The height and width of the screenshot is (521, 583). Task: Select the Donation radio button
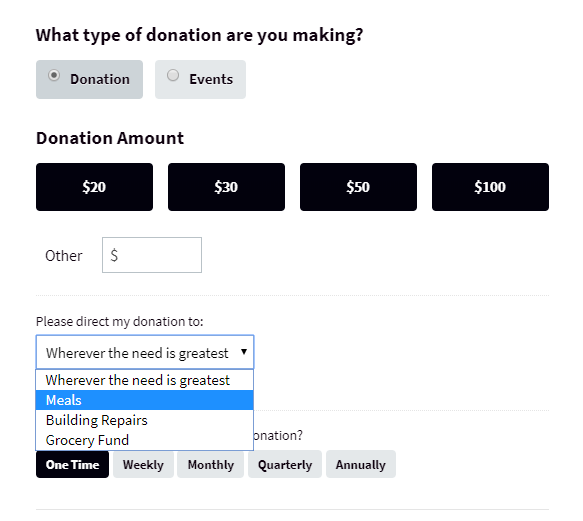point(54,75)
